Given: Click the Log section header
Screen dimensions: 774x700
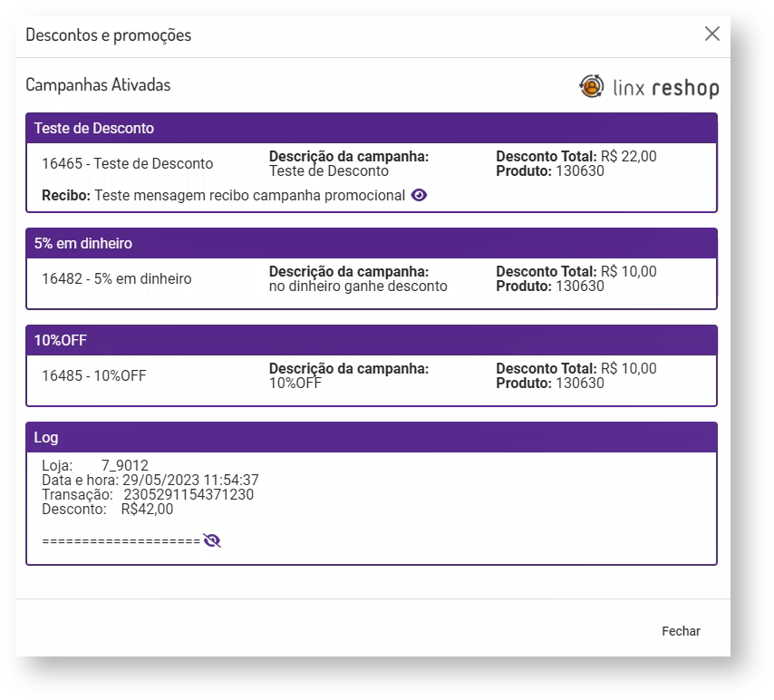Looking at the screenshot, I should (x=372, y=438).
